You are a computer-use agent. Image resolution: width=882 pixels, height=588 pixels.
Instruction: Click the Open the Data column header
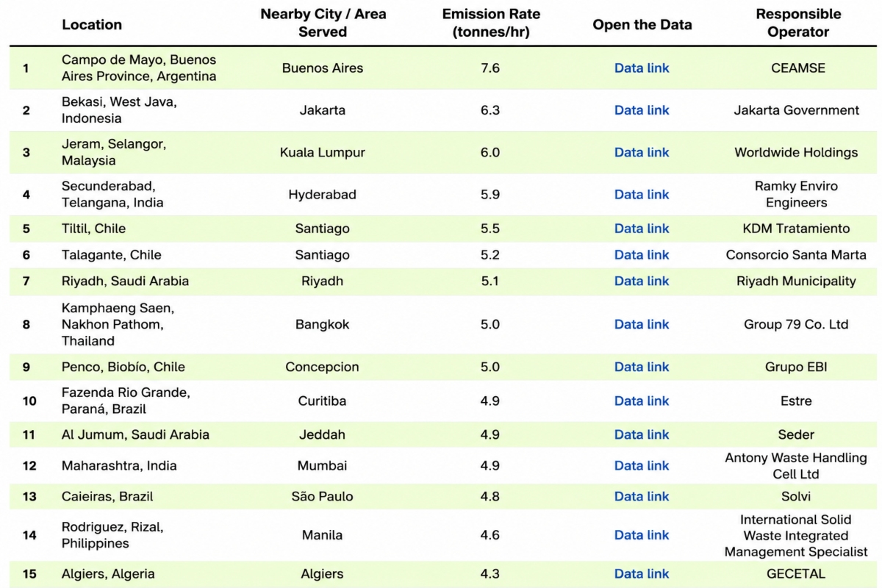click(x=642, y=24)
